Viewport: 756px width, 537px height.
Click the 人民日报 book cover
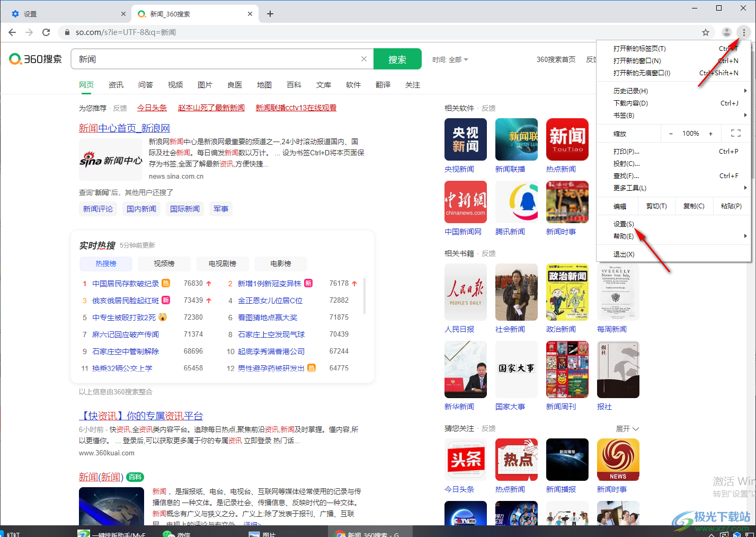click(466, 292)
